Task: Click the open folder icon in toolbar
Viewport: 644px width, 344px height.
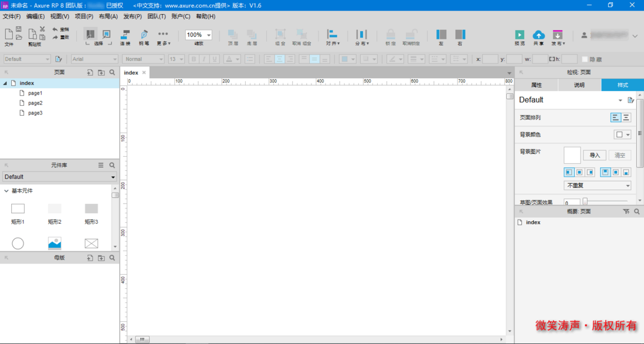Action: point(19,38)
